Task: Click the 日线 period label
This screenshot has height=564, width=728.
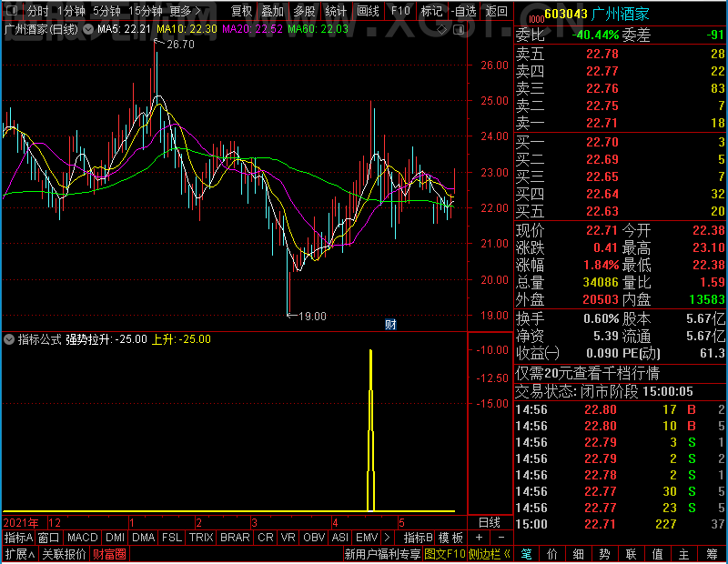Action: click(490, 523)
